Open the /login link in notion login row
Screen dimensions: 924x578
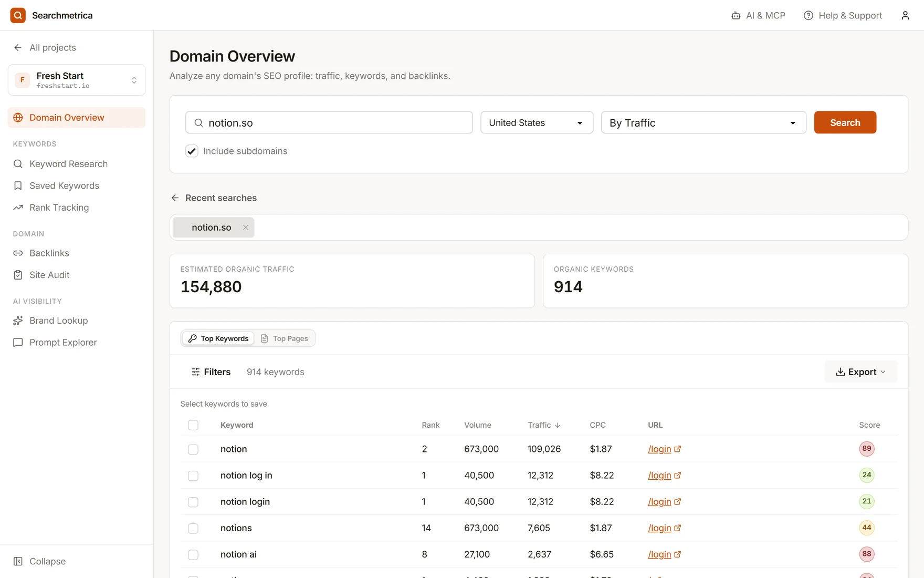point(664,502)
